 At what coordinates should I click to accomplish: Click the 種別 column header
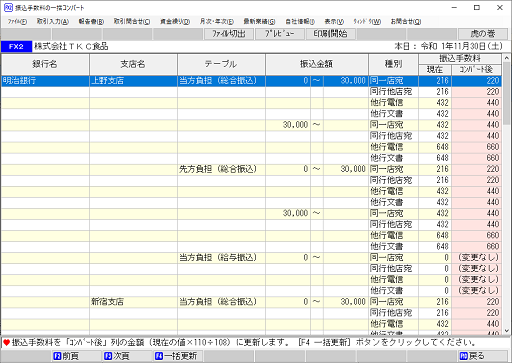tap(393, 64)
